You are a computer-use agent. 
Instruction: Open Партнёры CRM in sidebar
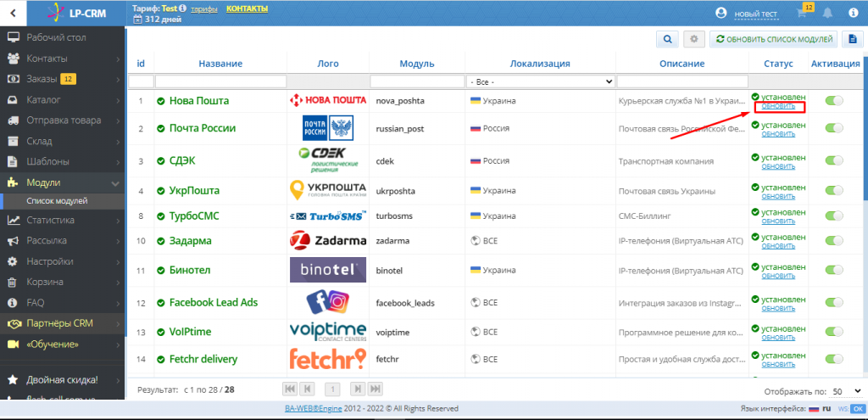(62, 323)
